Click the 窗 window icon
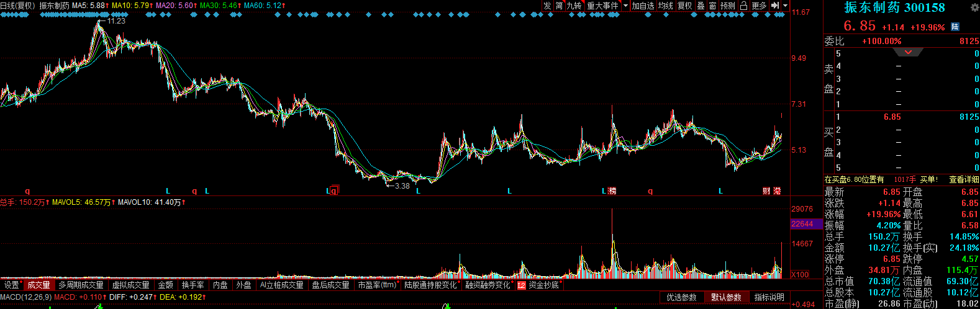Viewport: 980px width, 309px height. pyautogui.click(x=712, y=6)
